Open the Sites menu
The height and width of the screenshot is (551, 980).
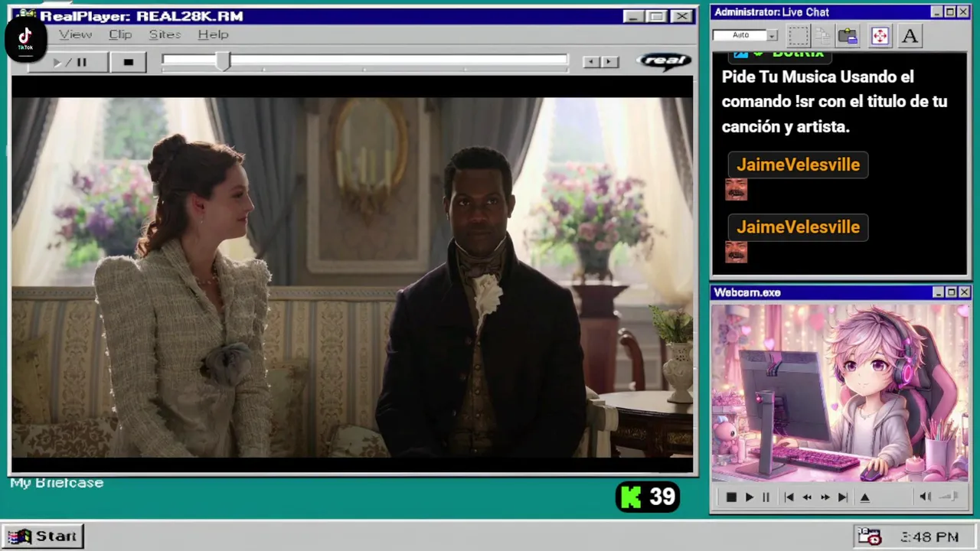(165, 34)
